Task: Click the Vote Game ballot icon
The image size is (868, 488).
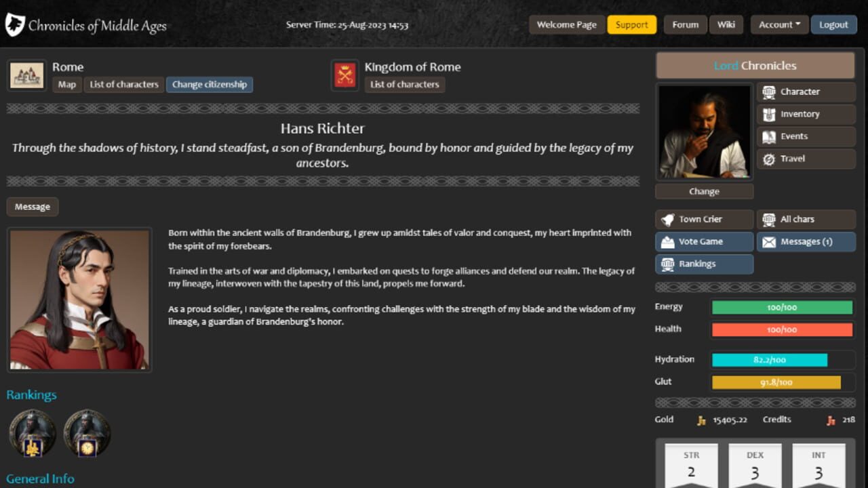Action: 668,241
